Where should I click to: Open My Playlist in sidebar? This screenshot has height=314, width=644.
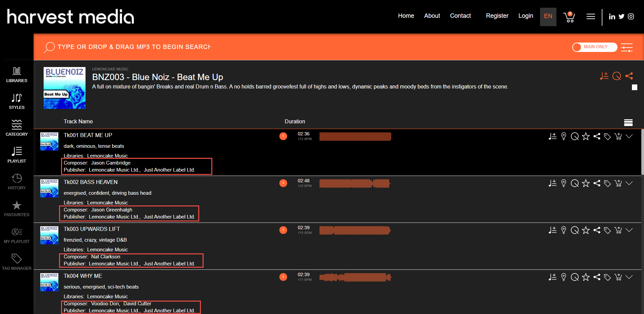pos(17,235)
